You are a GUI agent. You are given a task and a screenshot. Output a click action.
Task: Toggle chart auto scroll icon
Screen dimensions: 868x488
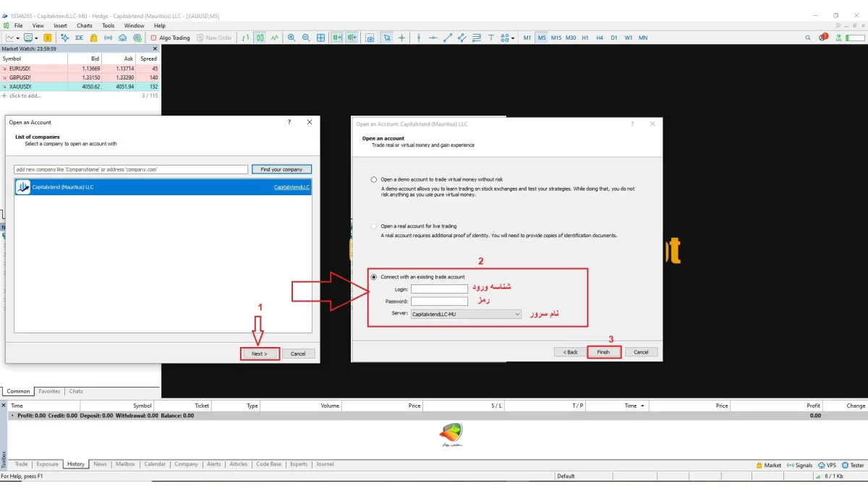click(337, 38)
